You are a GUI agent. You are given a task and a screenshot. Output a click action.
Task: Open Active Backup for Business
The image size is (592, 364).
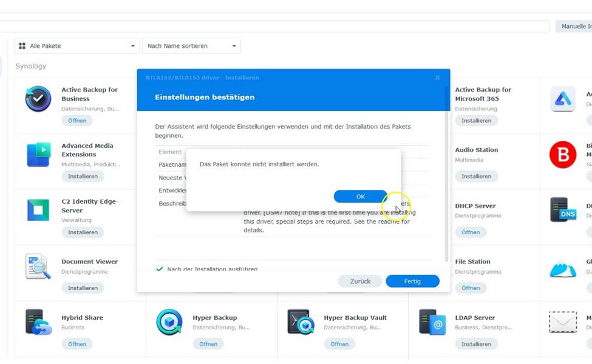tap(77, 120)
